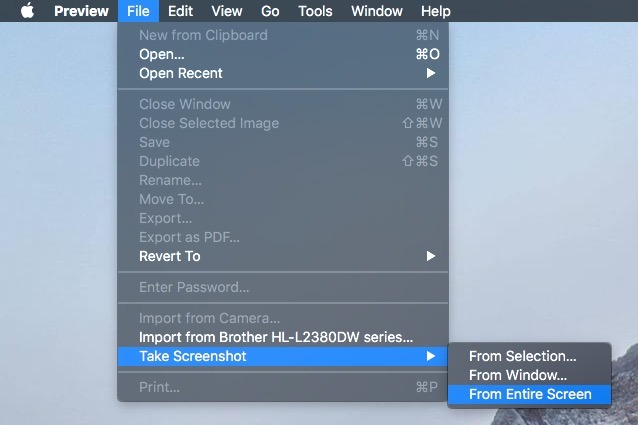Select Import from Camera…
Image resolution: width=638 pixels, height=425 pixels.
pos(283,318)
